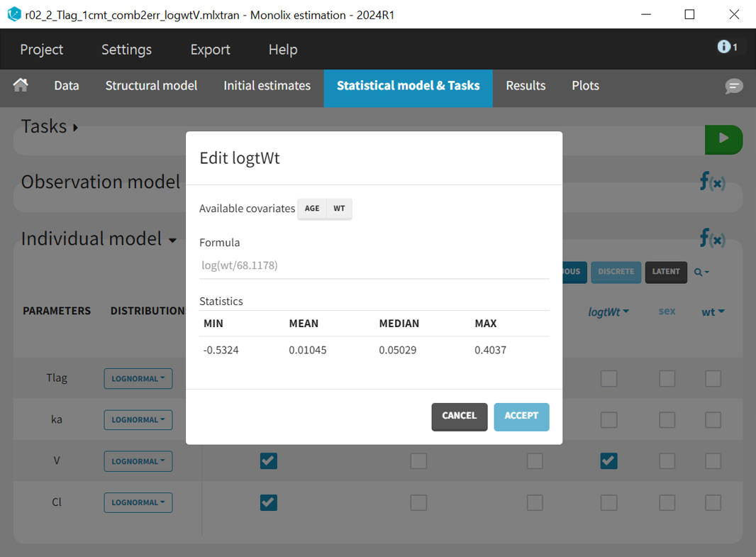Enable the wt covariate checkbox for Tlag
The height and width of the screenshot is (557, 756).
tap(713, 378)
